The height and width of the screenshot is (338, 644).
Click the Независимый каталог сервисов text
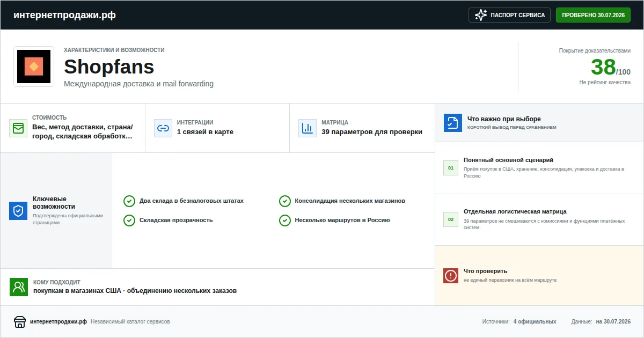pos(130,322)
